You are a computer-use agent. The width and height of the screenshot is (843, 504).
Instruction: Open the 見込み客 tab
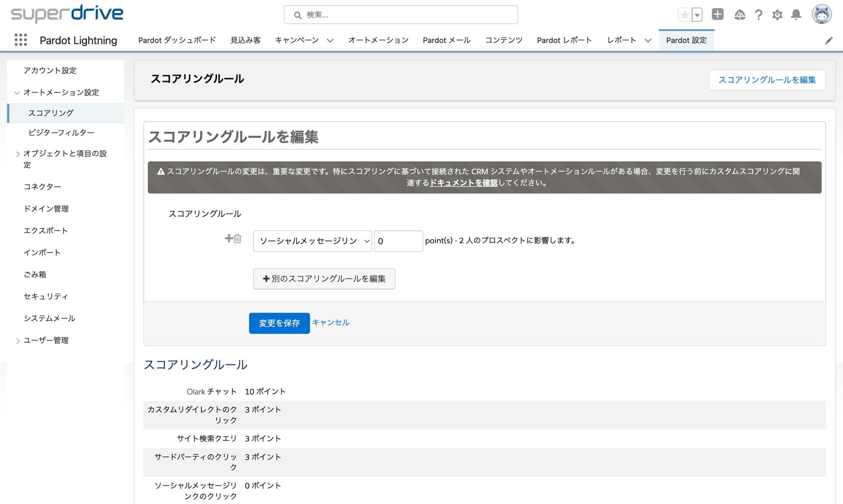coord(245,40)
